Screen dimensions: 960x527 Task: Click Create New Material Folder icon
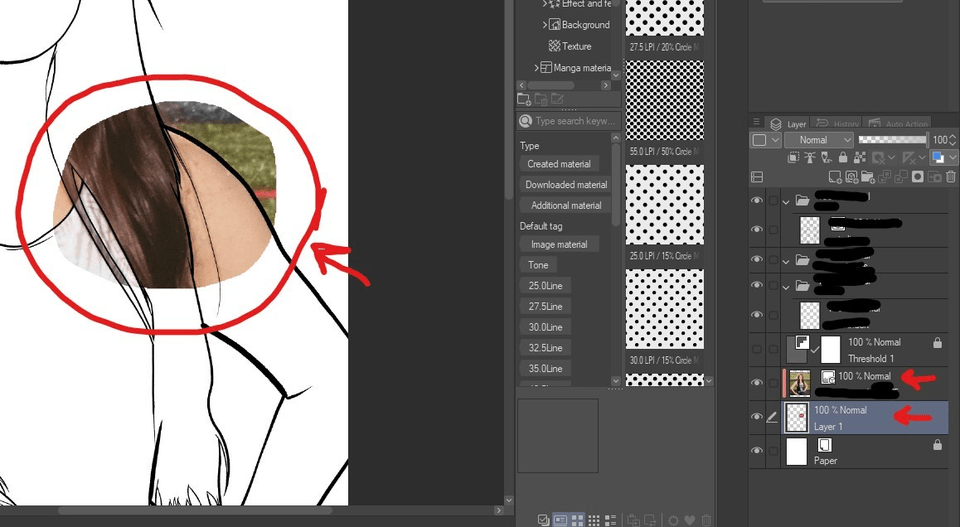(524, 99)
